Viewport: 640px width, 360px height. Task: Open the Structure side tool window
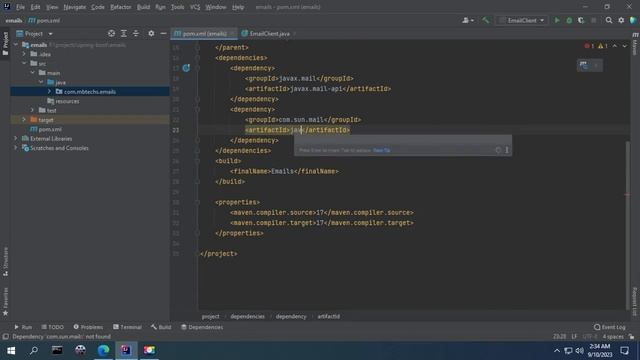click(x=5, y=261)
